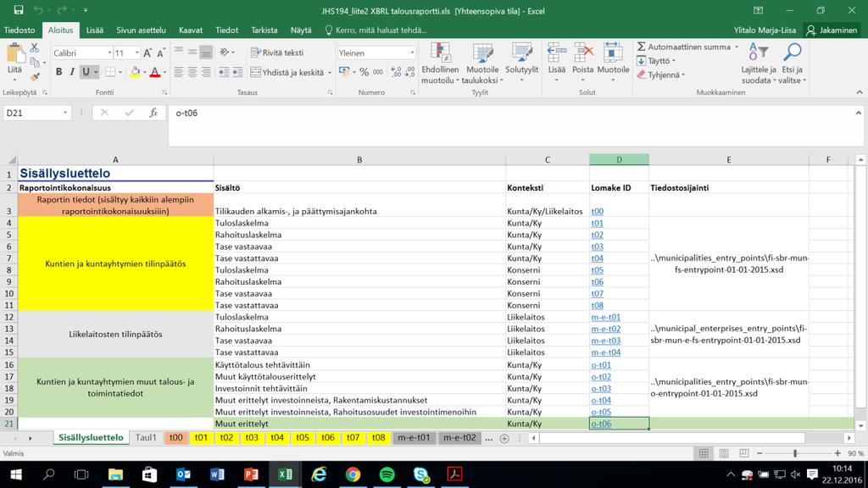Toggle Wrap Text (Rivitä teksti)
Viewport: 868px width, 488px height.
click(277, 53)
